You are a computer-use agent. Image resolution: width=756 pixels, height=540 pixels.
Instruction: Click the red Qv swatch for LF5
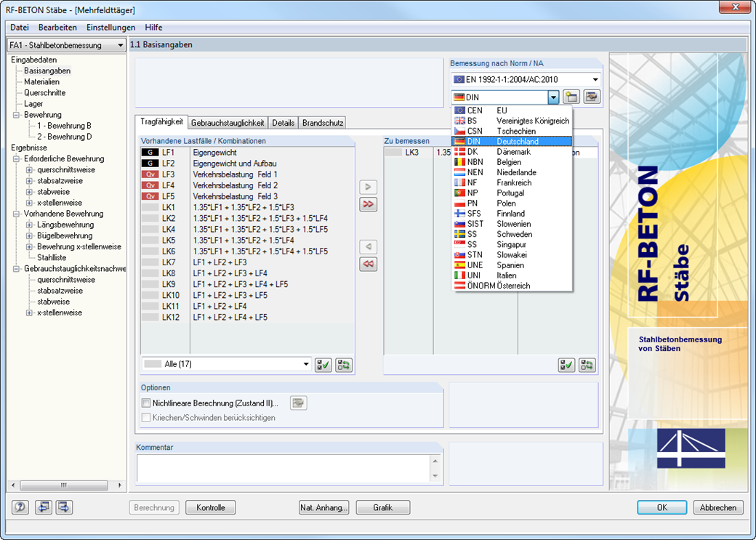(150, 196)
